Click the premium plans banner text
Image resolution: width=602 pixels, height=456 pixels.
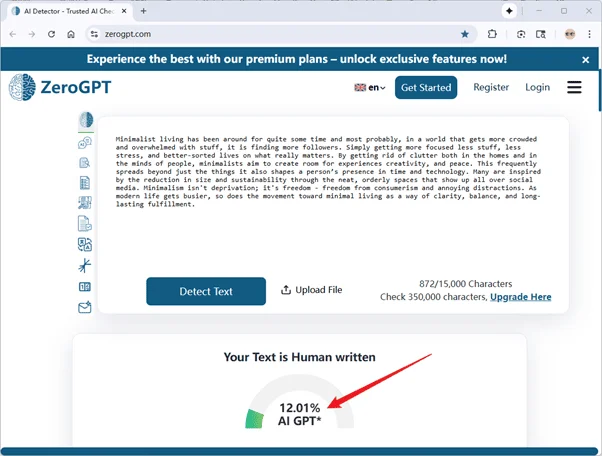pos(296,59)
